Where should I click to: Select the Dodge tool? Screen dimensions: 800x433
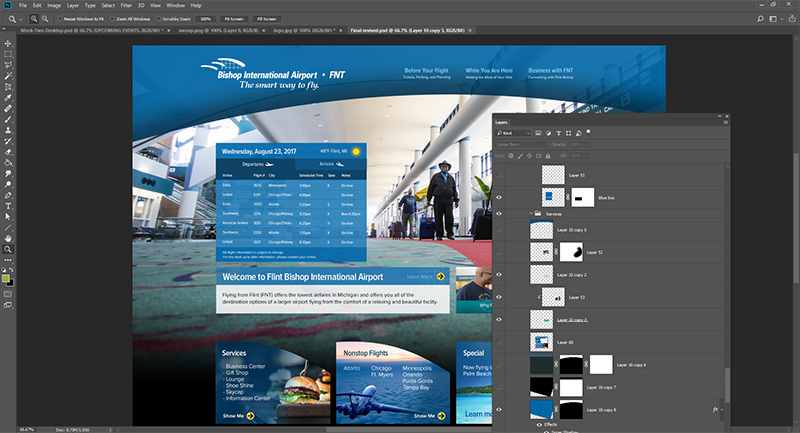(8, 184)
